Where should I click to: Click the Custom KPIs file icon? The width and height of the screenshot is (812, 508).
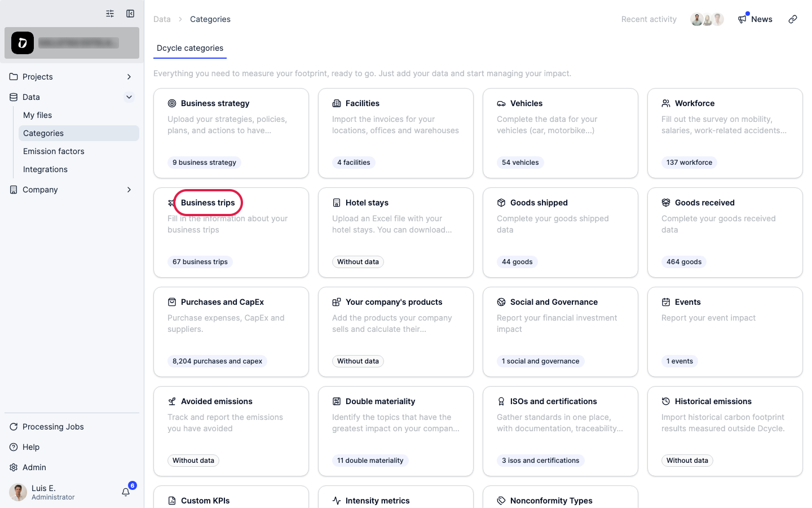(172, 501)
